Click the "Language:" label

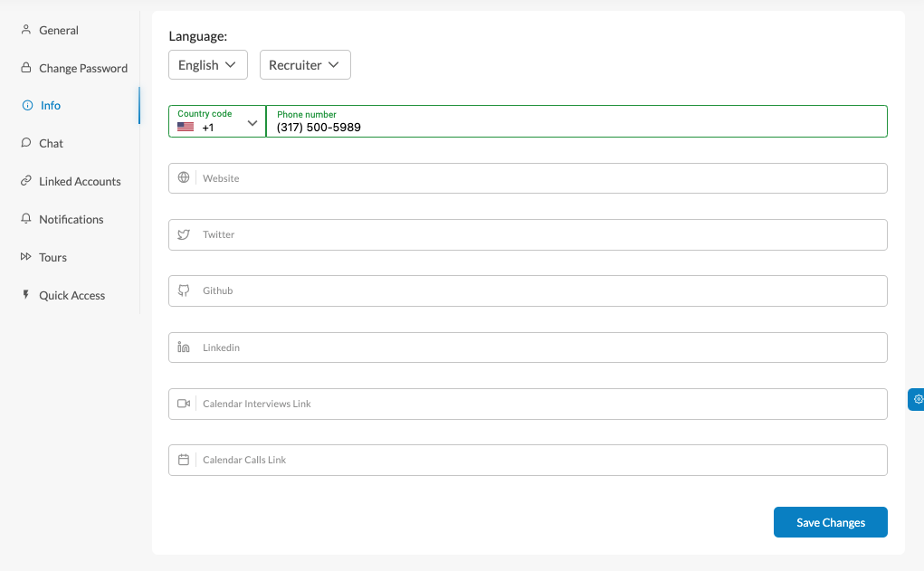198,36
